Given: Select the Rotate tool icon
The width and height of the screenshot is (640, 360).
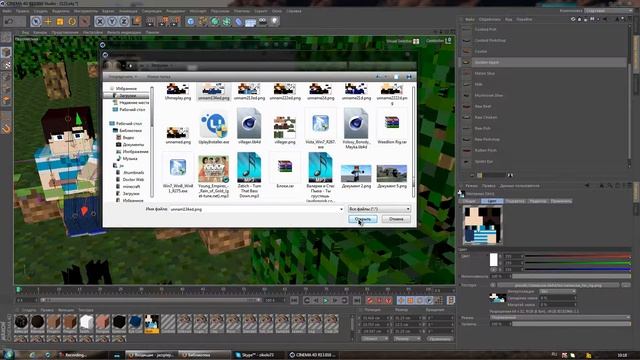Looking at the screenshot, I should tap(72, 21).
